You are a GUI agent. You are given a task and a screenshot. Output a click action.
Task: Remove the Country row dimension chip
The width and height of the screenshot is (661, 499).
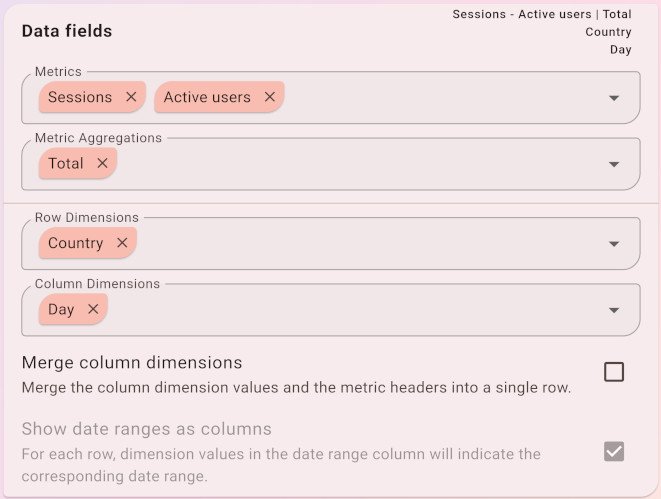coord(122,243)
